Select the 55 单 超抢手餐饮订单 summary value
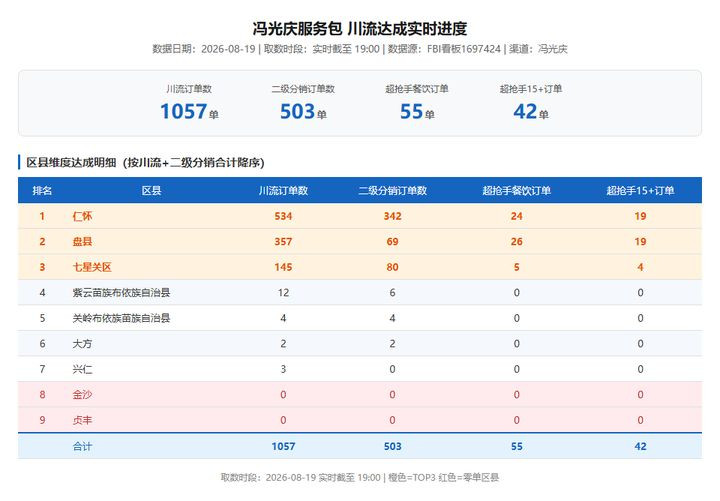720x501 pixels. click(x=417, y=112)
